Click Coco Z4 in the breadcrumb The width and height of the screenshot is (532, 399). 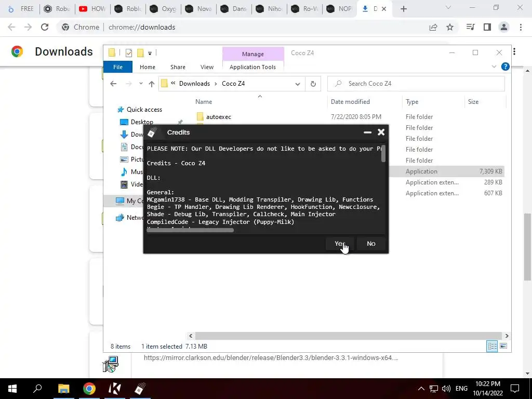click(233, 84)
